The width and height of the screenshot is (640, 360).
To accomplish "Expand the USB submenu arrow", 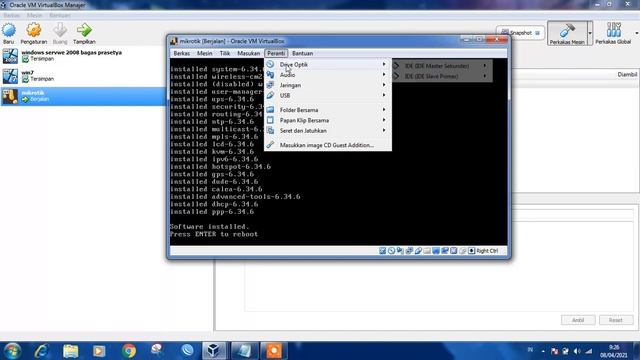I will 384,95.
